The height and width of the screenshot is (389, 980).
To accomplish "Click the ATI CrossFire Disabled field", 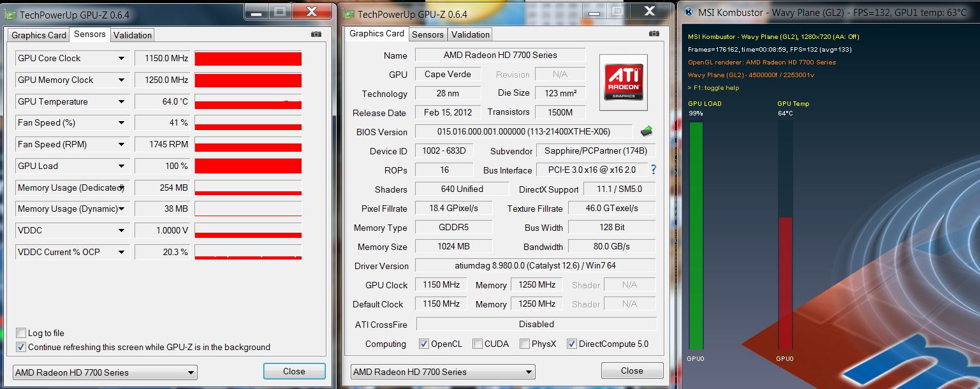I will coord(536,324).
